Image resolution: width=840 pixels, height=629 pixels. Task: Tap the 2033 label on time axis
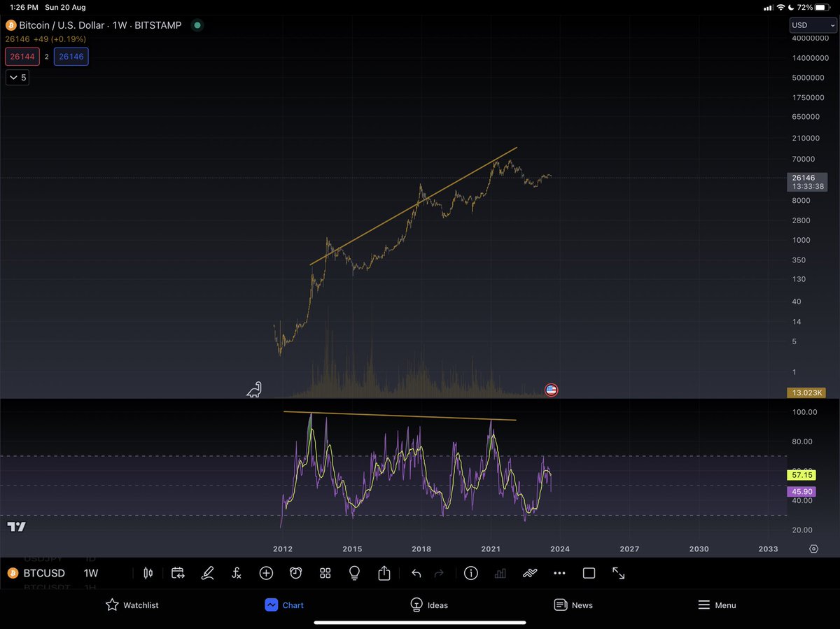coord(768,549)
